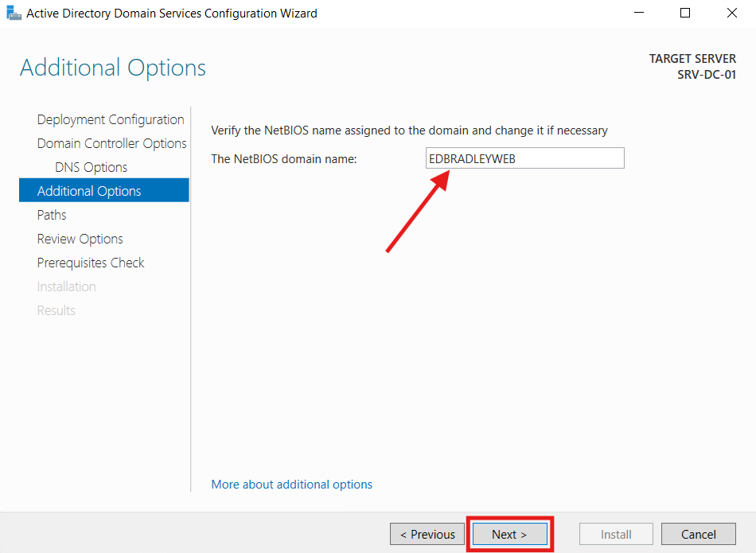
Task: Select the Installation step in sidebar
Action: pos(66,286)
